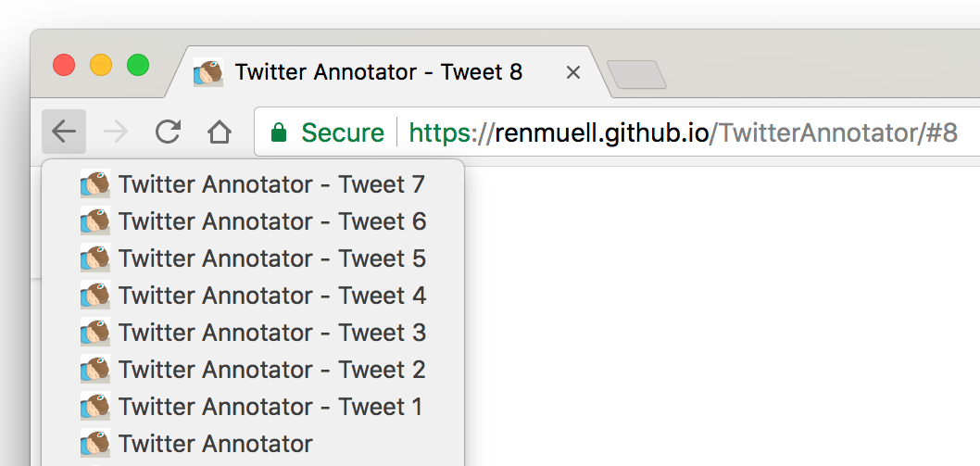Reload the page with refresh icon
The image size is (980, 466).
point(168,132)
